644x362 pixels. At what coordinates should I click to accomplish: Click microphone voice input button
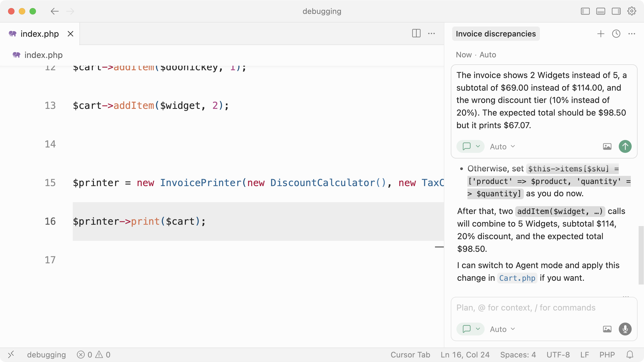coord(625,329)
